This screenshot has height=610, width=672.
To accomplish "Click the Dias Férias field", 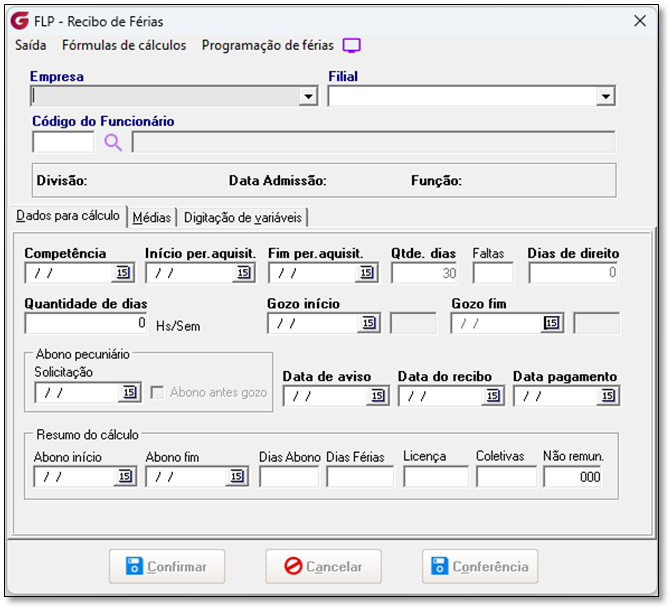I will point(360,477).
